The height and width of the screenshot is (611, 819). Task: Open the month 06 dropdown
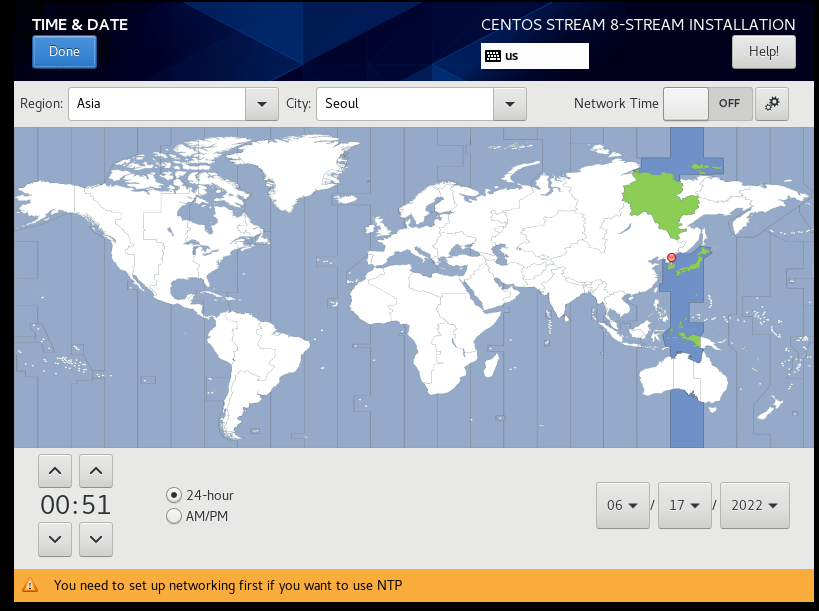pos(623,505)
